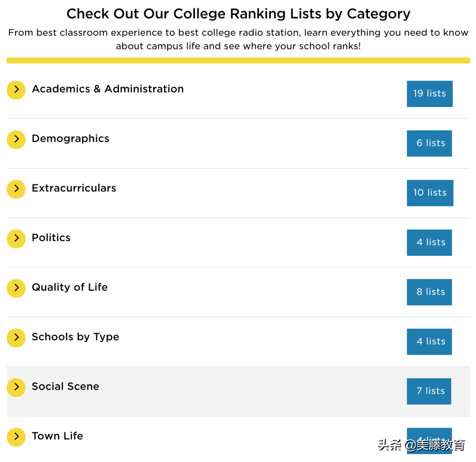Open the Extracurriculars category title
This screenshot has width=476, height=462.
[74, 188]
